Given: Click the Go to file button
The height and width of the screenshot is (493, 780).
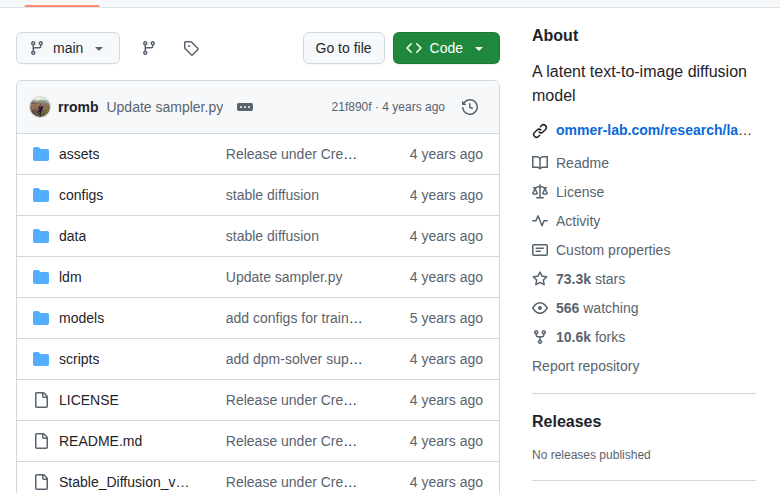Looking at the screenshot, I should pos(344,48).
